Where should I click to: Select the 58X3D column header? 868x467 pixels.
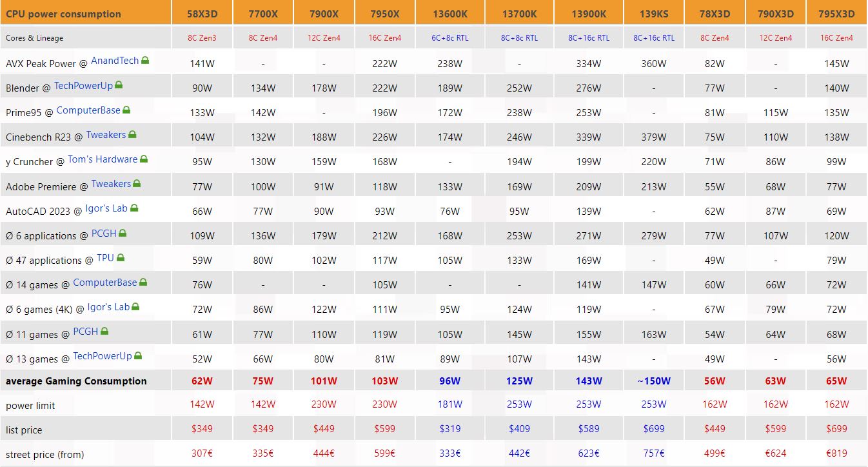click(202, 14)
